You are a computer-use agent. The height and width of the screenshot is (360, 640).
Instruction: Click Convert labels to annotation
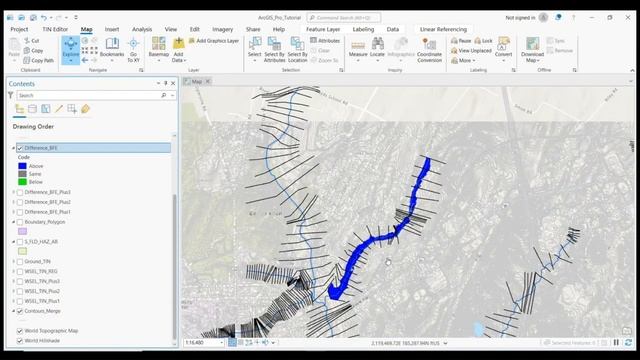tap(504, 49)
